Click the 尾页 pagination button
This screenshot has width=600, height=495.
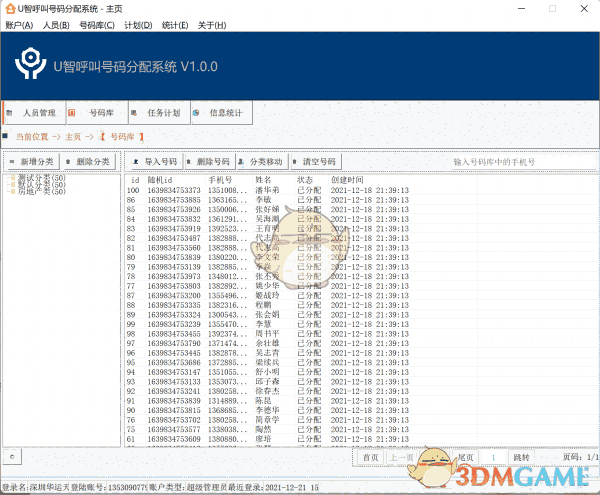pos(466,458)
